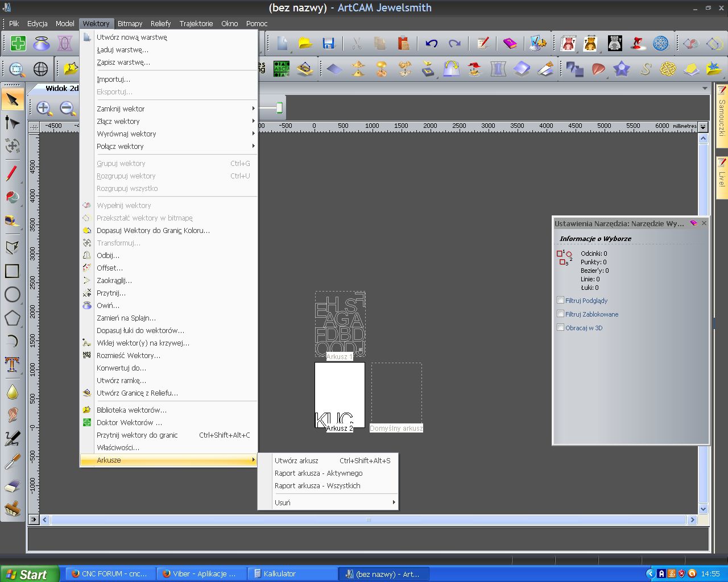This screenshot has height=582, width=728.
Task: Click the pink help book icon
Action: point(510,43)
